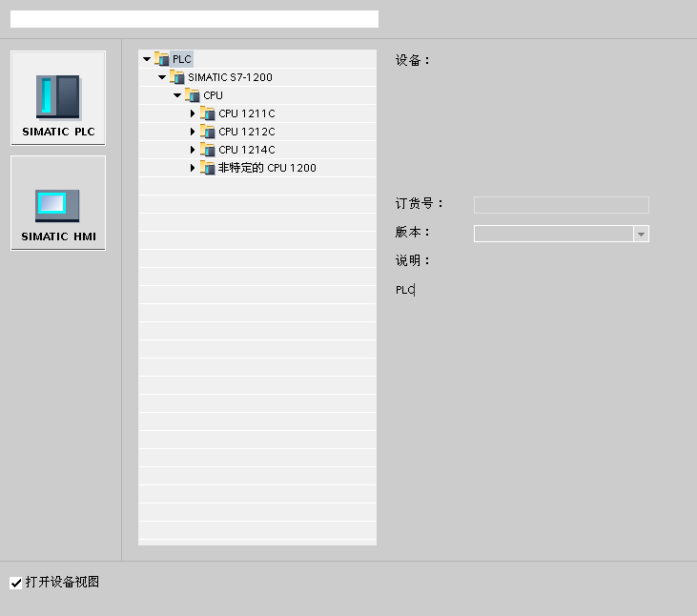This screenshot has width=697, height=616.
Task: Select the CPU 1211C tree label
Action: click(x=247, y=113)
